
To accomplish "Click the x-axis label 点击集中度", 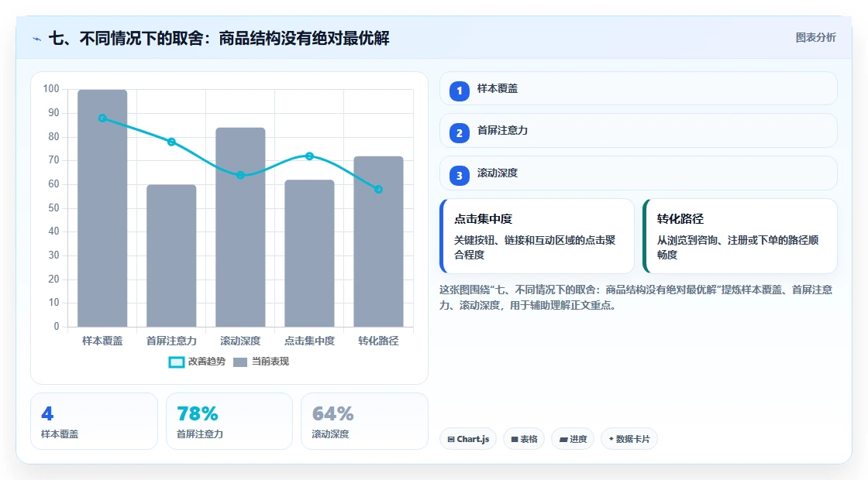I will 309,341.
